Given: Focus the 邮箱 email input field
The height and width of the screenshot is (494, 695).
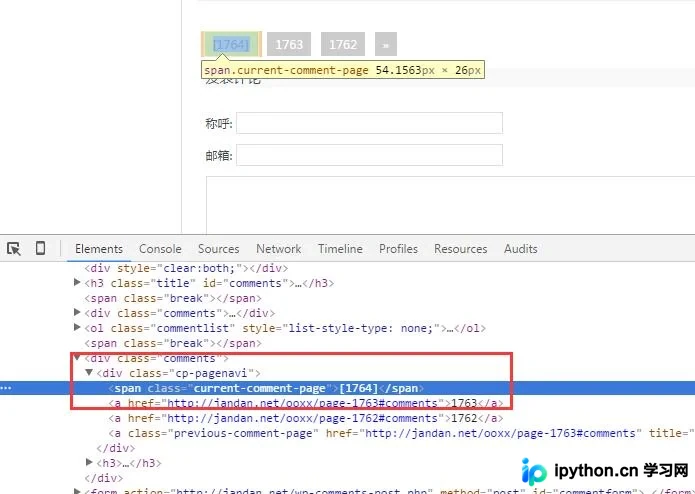Looking at the screenshot, I should (x=369, y=155).
